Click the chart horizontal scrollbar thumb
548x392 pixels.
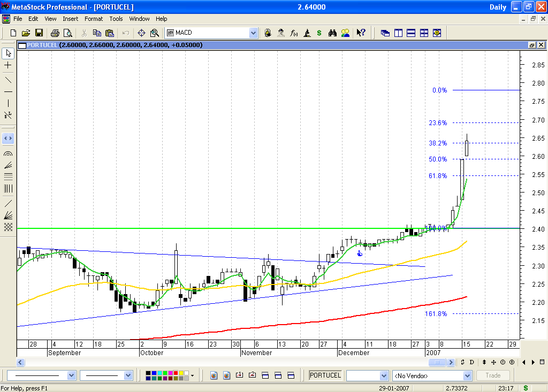pyautogui.click(x=437, y=362)
